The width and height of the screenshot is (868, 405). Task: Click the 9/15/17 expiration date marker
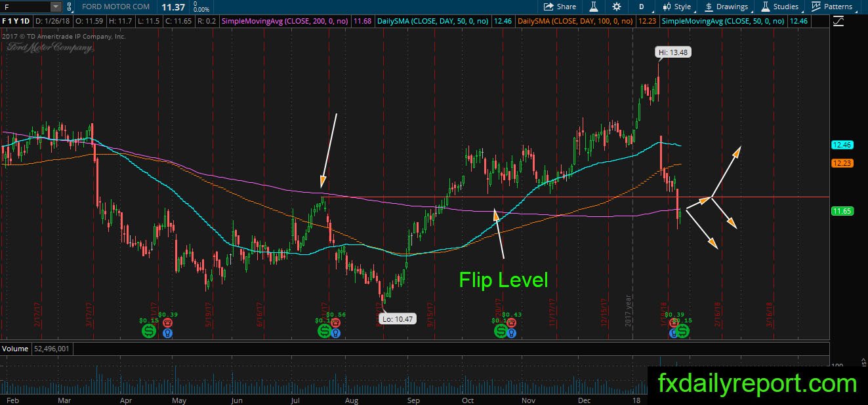coord(431,315)
